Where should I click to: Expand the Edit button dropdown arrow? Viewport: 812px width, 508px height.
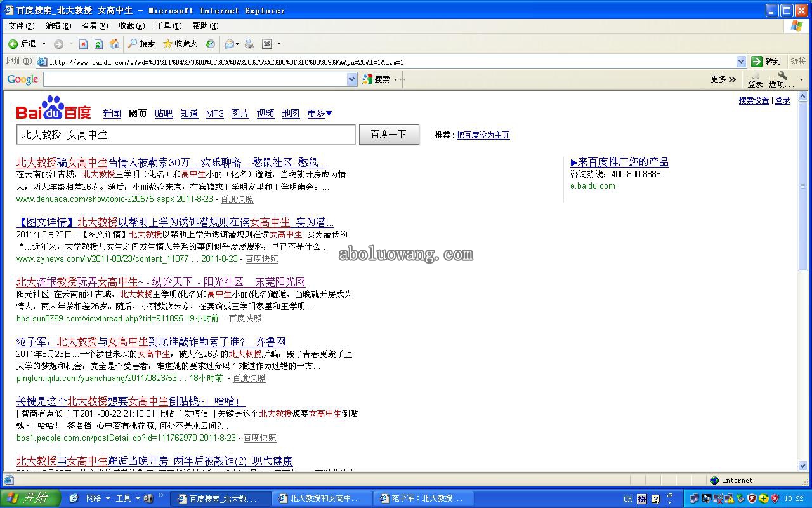click(x=279, y=44)
